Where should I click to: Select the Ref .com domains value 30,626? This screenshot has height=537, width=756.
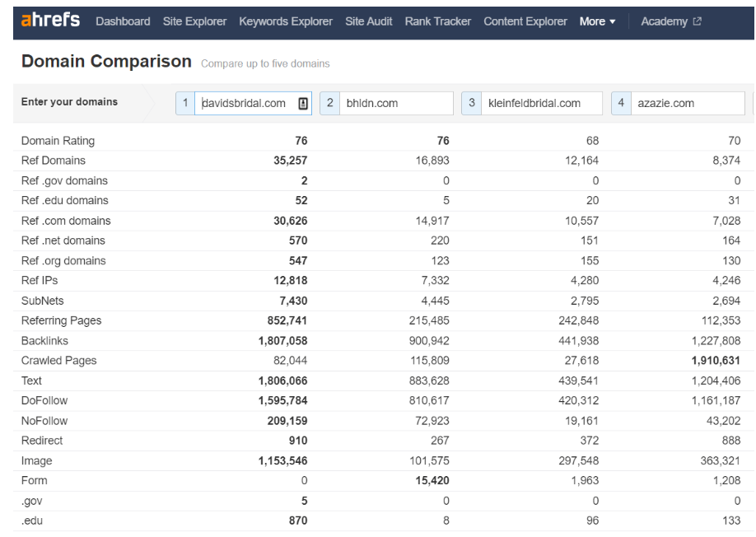click(x=290, y=221)
